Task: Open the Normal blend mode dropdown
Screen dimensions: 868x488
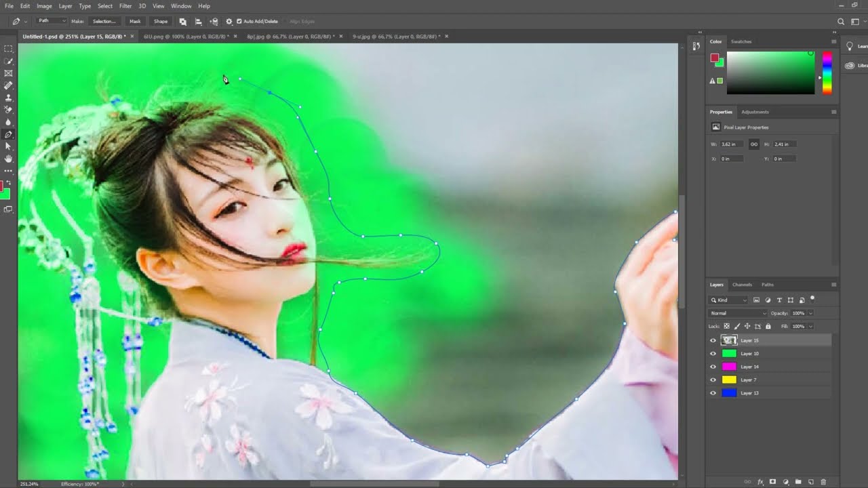Action: coord(738,313)
